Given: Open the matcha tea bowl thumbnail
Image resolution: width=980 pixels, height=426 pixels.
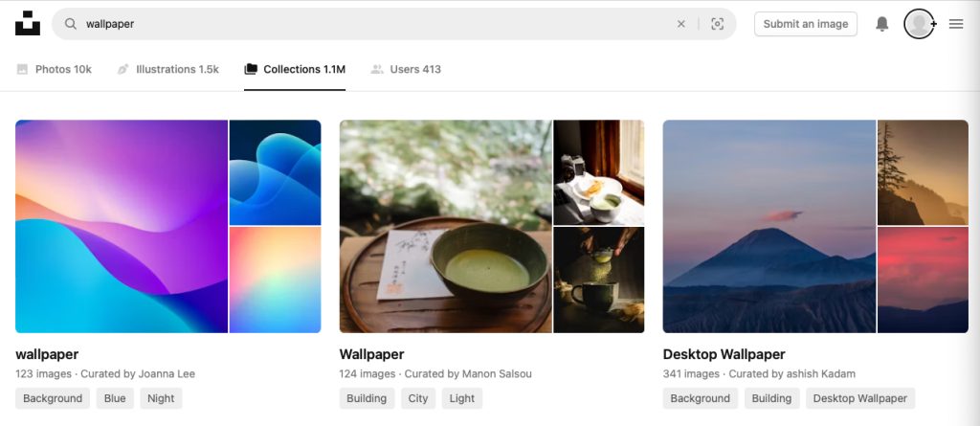Looking at the screenshot, I should [446, 226].
